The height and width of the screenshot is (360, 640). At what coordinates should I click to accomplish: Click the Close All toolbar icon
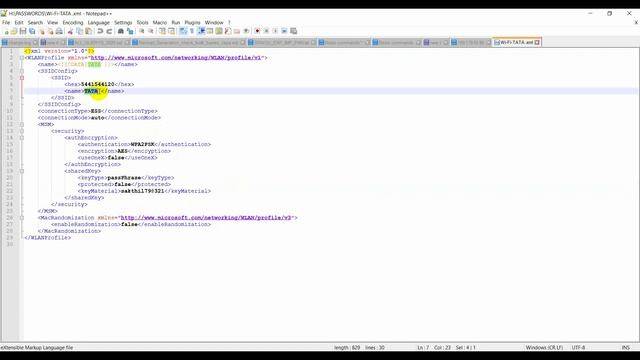[x=50, y=31]
